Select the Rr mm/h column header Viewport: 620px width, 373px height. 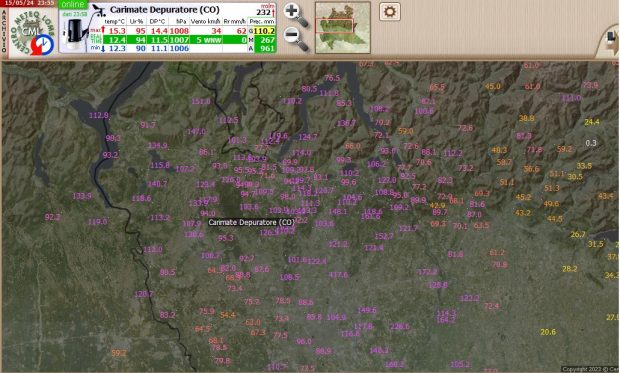click(235, 21)
